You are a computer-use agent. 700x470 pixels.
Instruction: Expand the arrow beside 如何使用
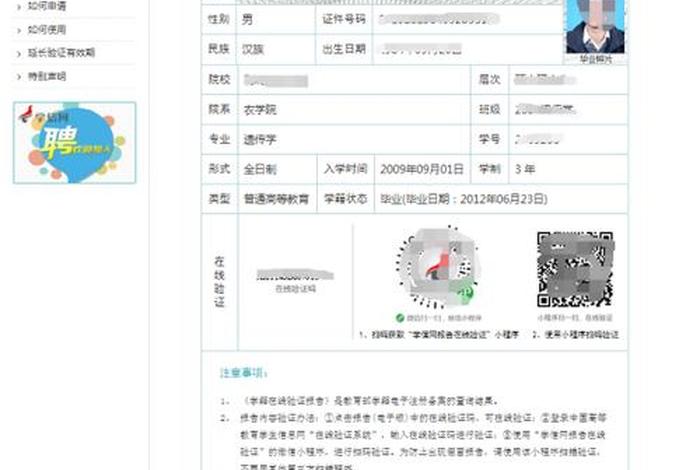coord(19,30)
